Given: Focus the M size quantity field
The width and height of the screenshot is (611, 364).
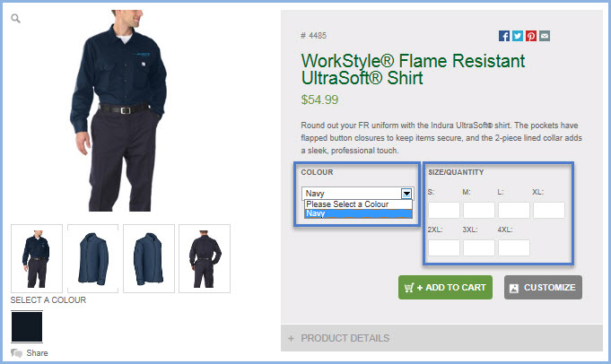Looking at the screenshot, I should click(479, 210).
